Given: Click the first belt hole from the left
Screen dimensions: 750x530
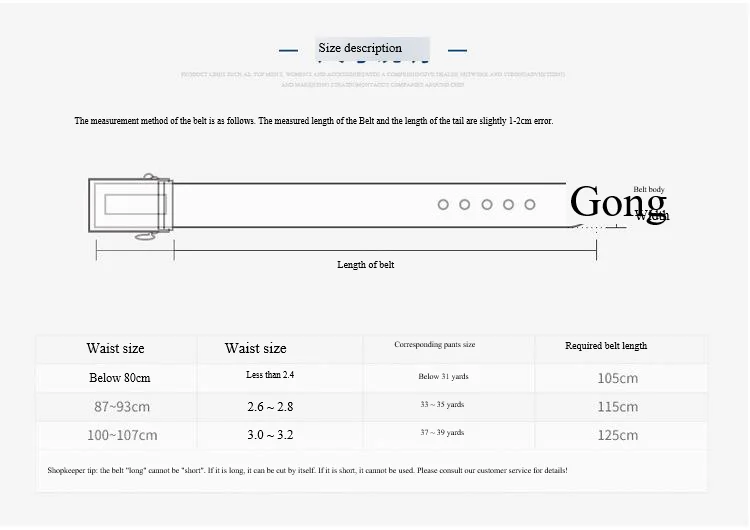Looking at the screenshot, I should [x=443, y=205].
